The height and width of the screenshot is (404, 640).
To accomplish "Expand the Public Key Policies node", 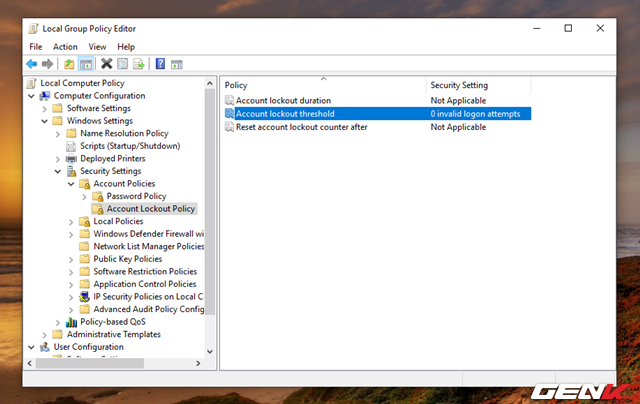I will 71,260.
